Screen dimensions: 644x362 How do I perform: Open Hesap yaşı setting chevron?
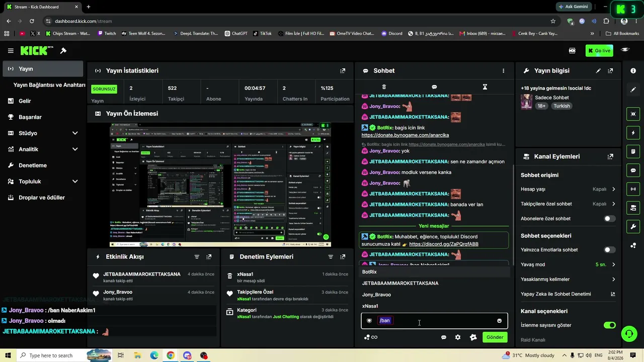pos(613,190)
